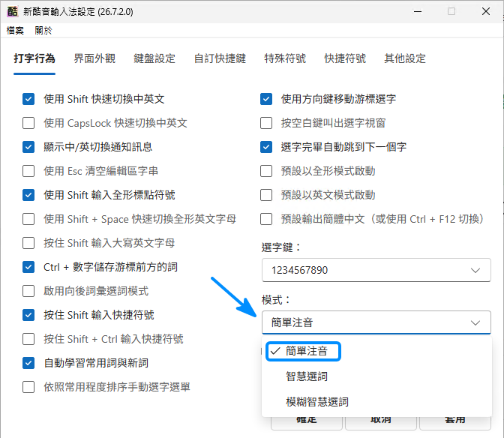The width and height of the screenshot is (504, 438).
Task: Toggle 使用 Shift 輸入全形標點符號
Action: pyautogui.click(x=28, y=195)
